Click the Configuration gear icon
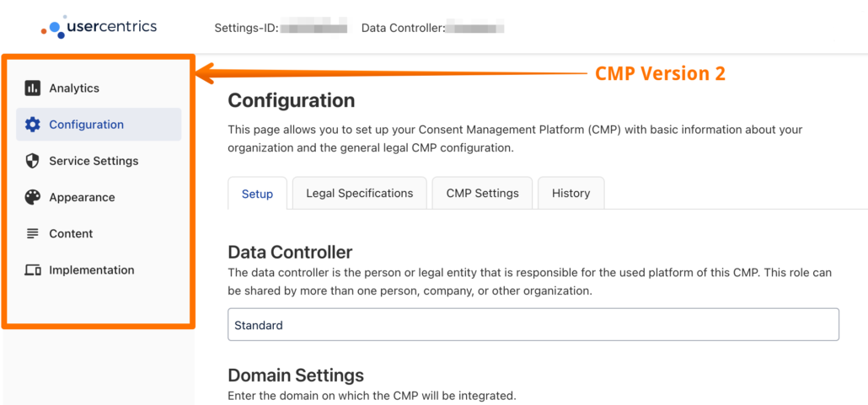 point(33,125)
